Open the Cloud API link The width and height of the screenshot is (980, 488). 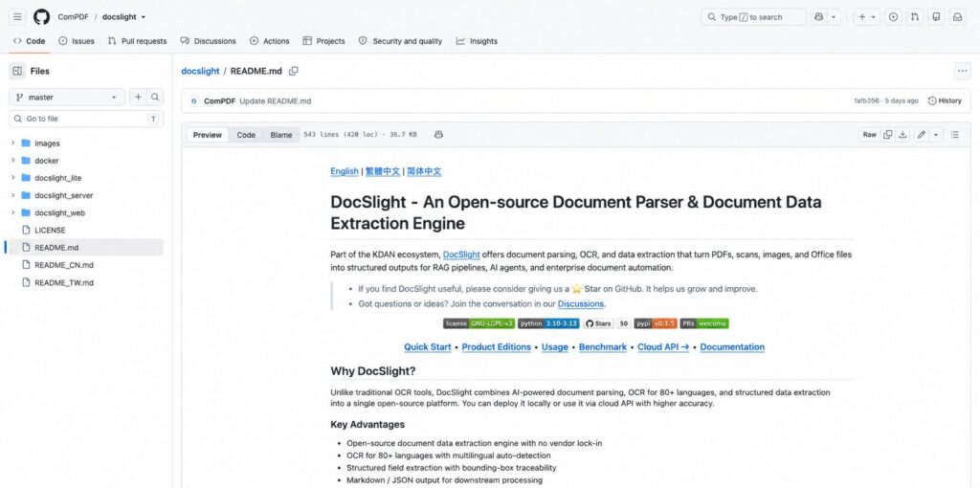click(663, 347)
